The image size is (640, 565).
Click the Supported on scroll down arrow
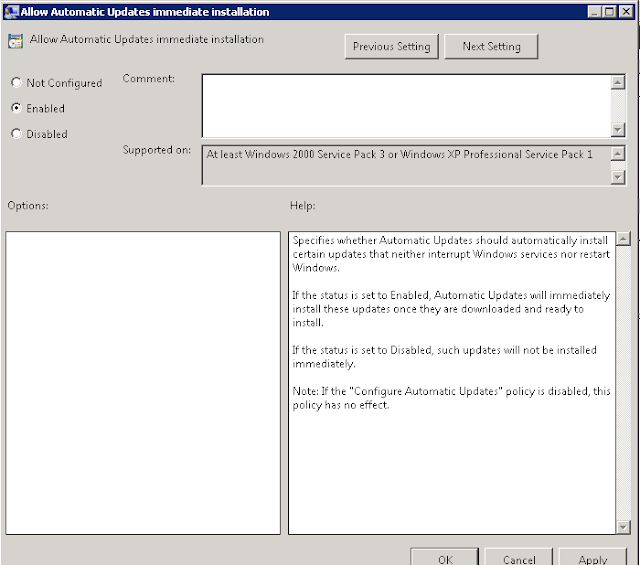[x=618, y=177]
